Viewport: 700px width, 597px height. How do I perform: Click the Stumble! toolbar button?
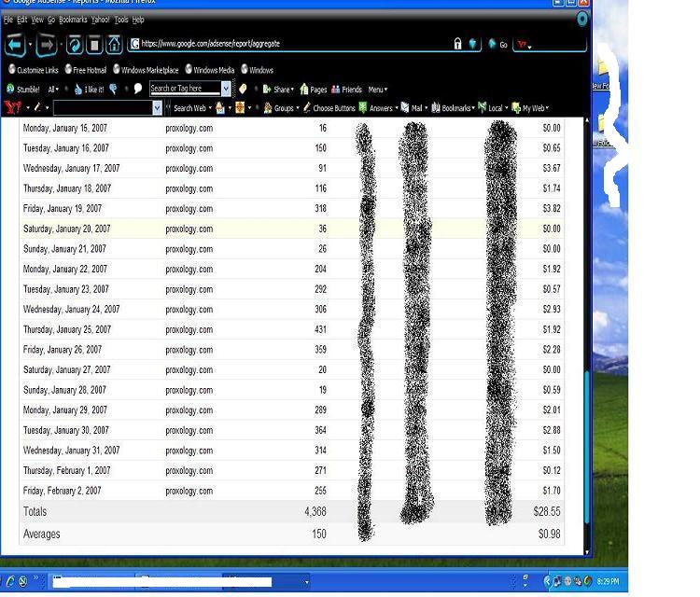pos(23,90)
